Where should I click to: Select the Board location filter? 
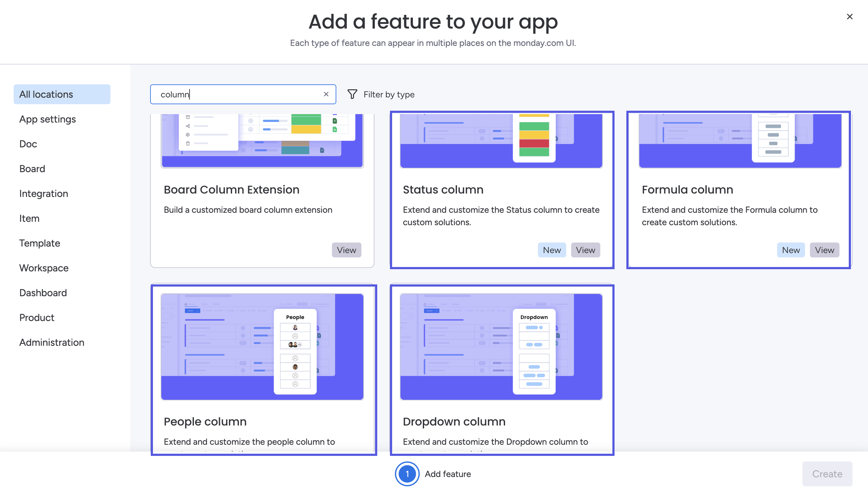(x=32, y=169)
